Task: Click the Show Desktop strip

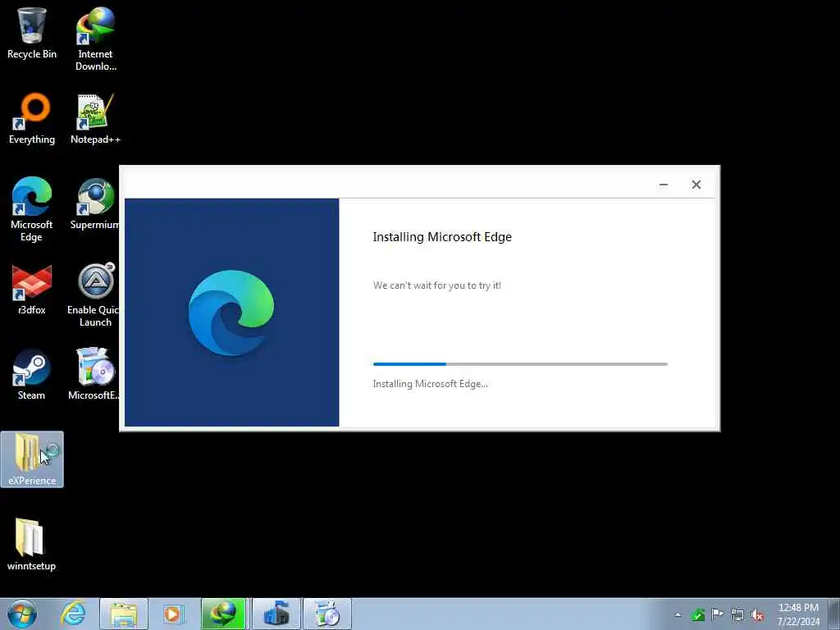Action: pos(834,614)
